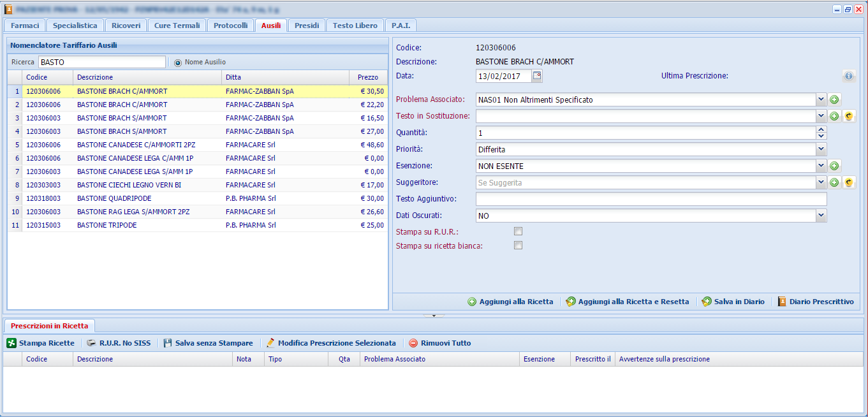Open the date picker calendar icon
868x417 pixels.
click(x=537, y=76)
